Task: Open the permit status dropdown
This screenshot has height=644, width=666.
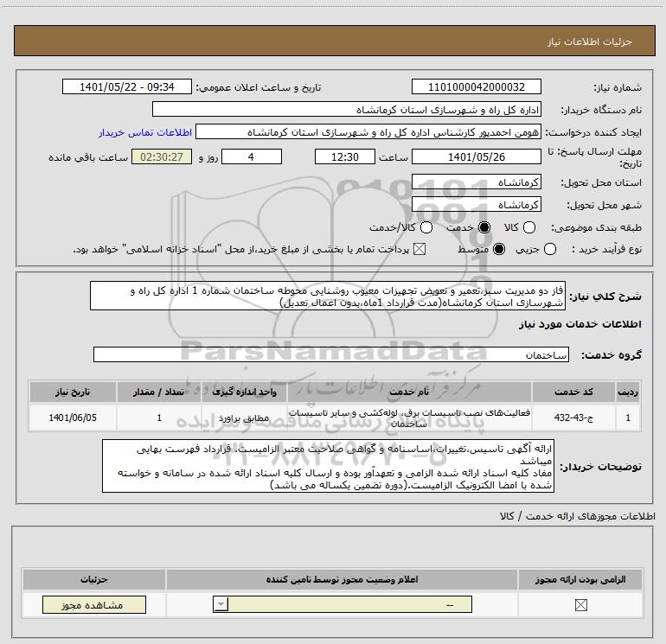Action: [343, 604]
